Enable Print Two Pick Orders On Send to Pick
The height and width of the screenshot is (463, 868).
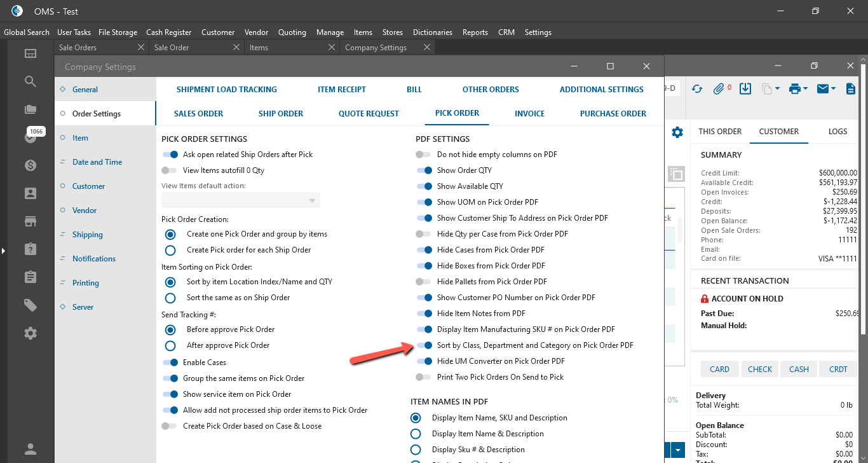[x=424, y=377]
